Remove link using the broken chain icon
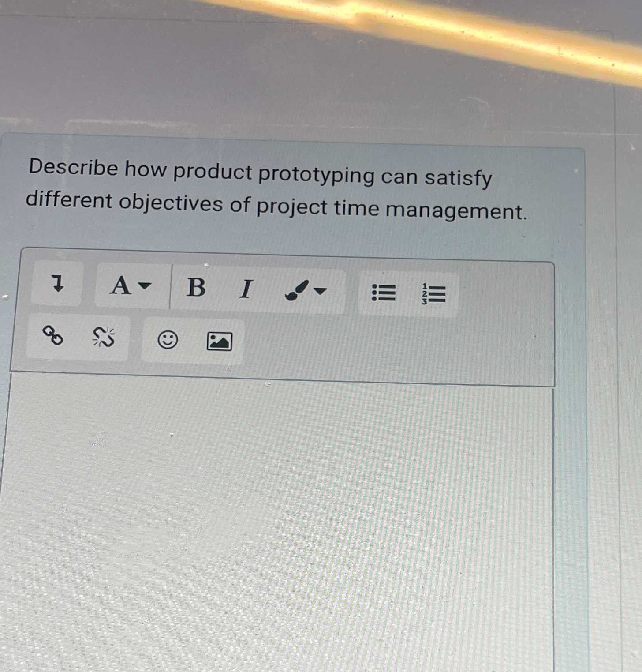This screenshot has height=672, width=642. (104, 338)
